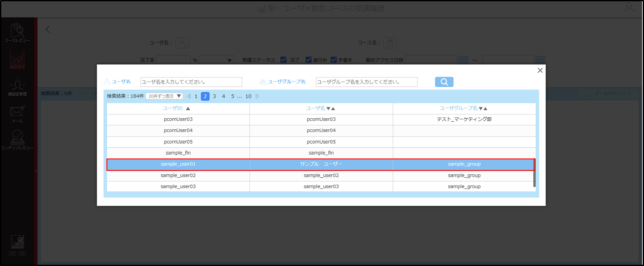Select row sample_fin
The image size is (644, 266).
[321, 153]
